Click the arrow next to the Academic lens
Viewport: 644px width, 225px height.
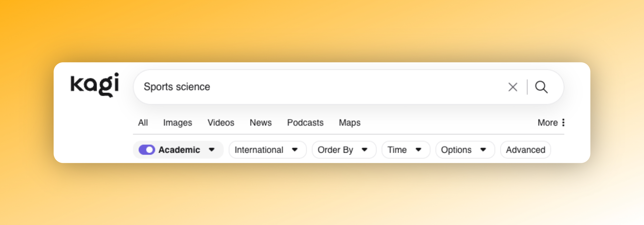click(212, 150)
